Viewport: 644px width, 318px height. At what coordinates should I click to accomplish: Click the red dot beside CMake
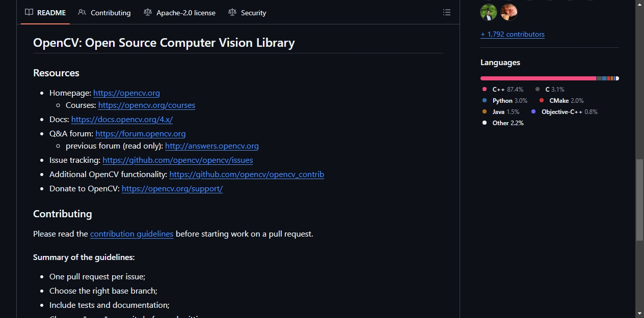(542, 101)
